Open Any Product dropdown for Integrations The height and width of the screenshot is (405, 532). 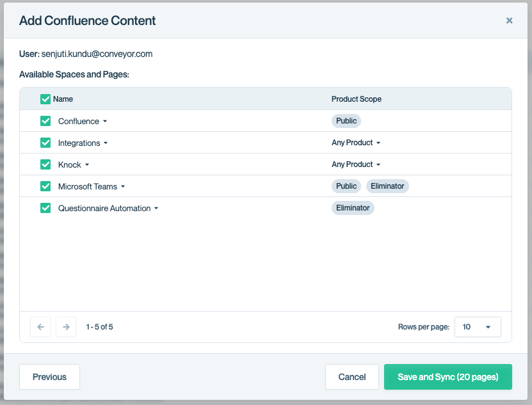[x=356, y=143]
